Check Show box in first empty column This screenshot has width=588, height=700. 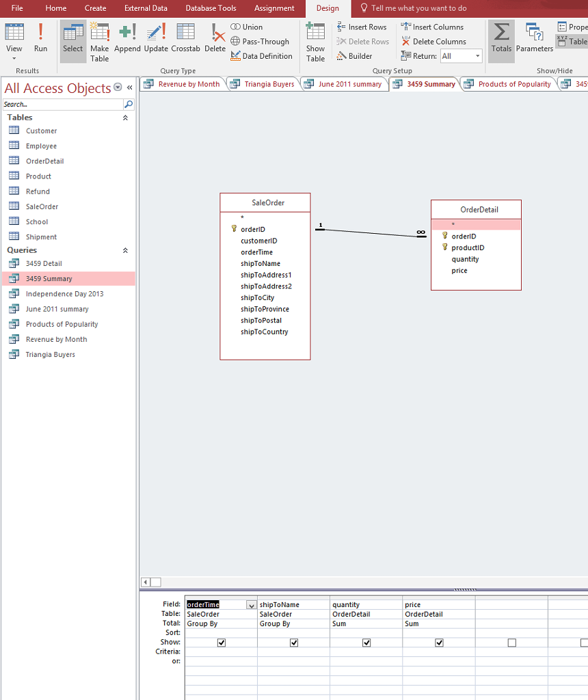pyautogui.click(x=512, y=643)
